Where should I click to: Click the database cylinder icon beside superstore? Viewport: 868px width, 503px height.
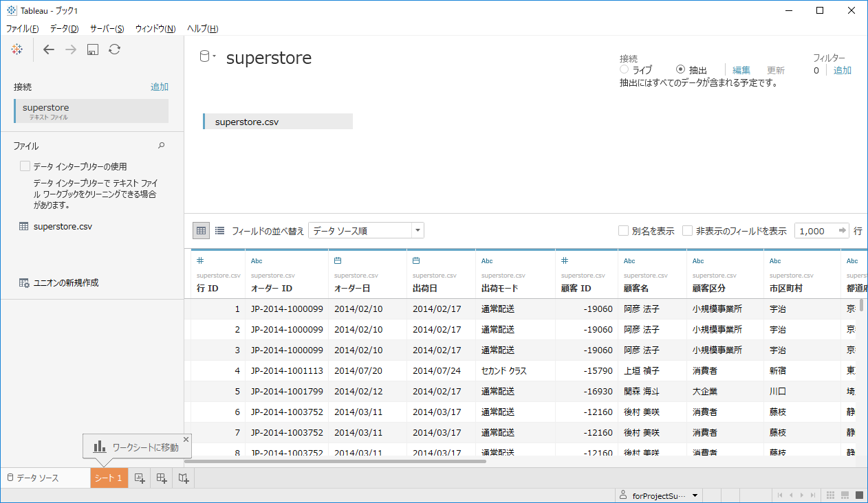pyautogui.click(x=204, y=57)
